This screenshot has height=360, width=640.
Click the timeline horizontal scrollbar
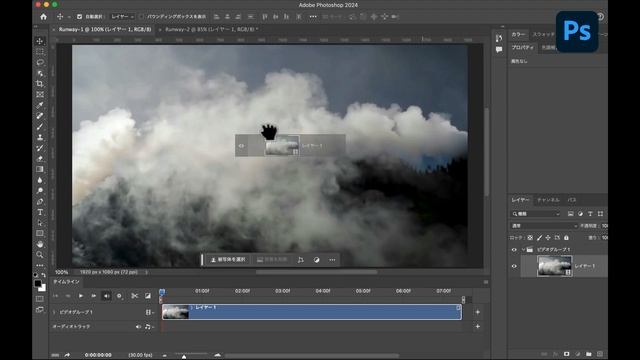(x=312, y=356)
